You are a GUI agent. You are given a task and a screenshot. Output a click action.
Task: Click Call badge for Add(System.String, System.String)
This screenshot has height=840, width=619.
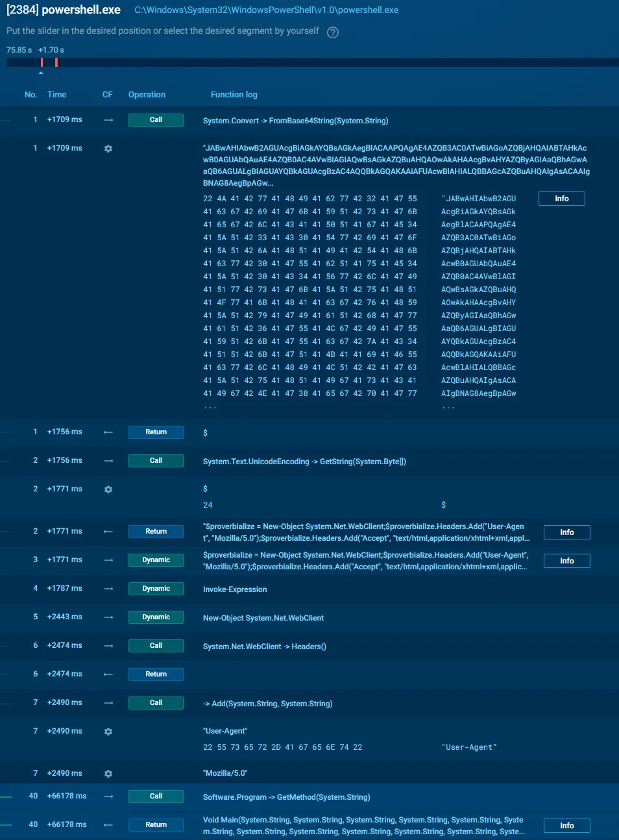click(156, 703)
